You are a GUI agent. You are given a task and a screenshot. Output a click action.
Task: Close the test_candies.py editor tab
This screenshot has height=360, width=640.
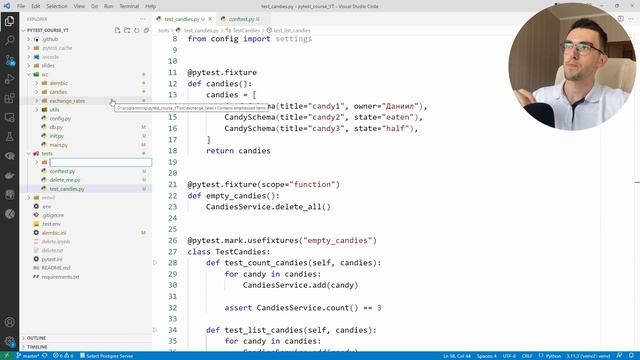tap(210, 19)
